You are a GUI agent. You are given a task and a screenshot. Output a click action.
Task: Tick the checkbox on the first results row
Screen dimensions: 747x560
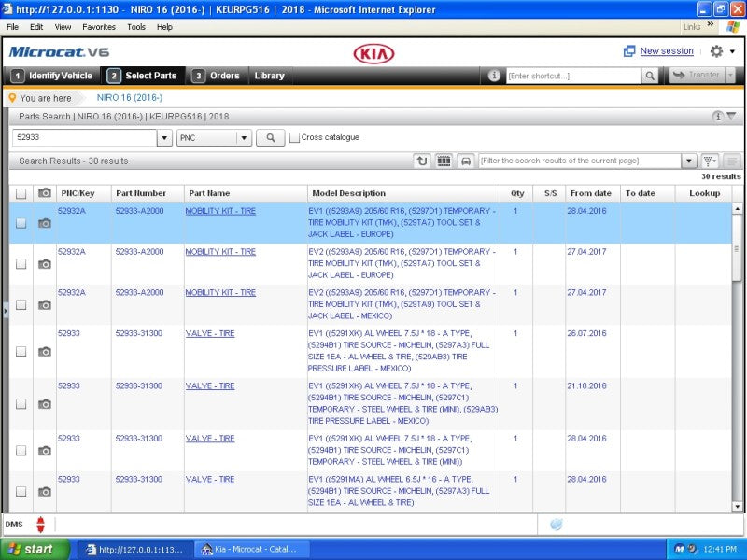coord(21,223)
